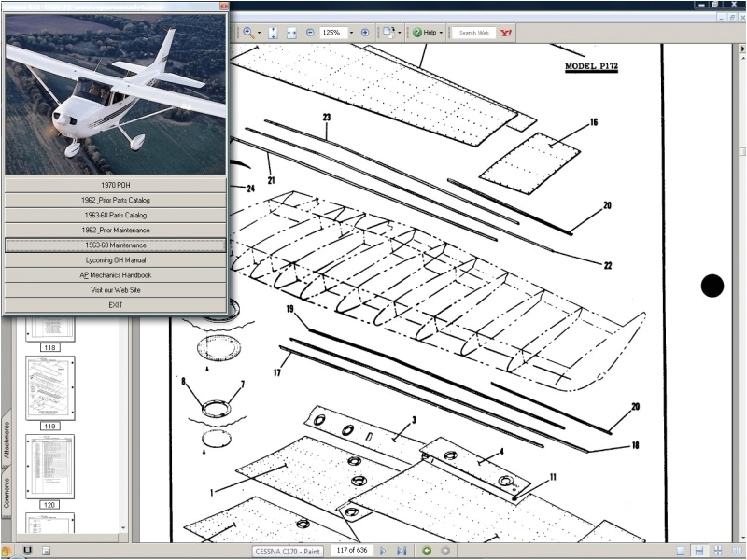Zoom in using the plus icon
Image resolution: width=747 pixels, height=560 pixels.
(365, 31)
